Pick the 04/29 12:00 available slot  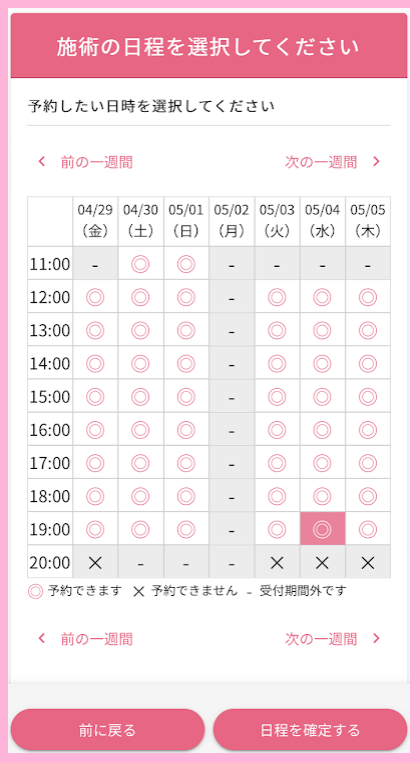click(x=95, y=296)
